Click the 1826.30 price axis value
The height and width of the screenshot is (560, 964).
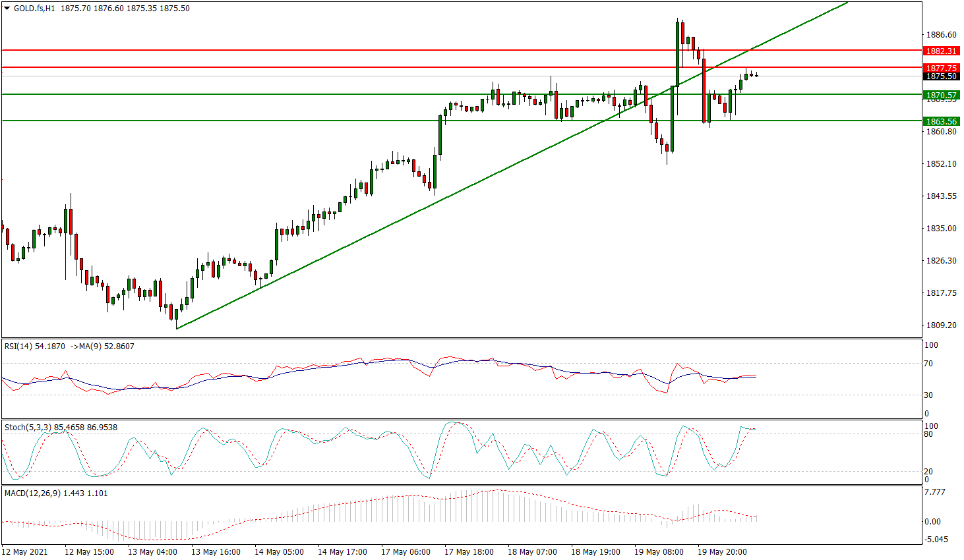pyautogui.click(x=942, y=261)
